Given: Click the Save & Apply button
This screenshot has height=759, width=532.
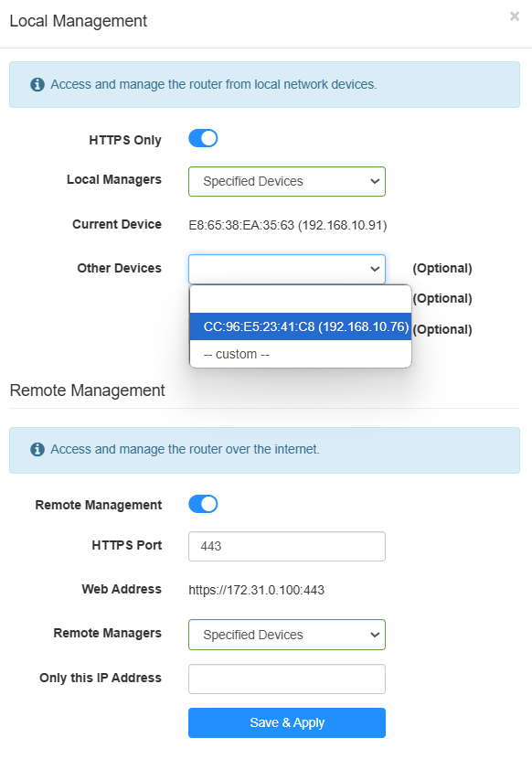Looking at the screenshot, I should [x=287, y=722].
